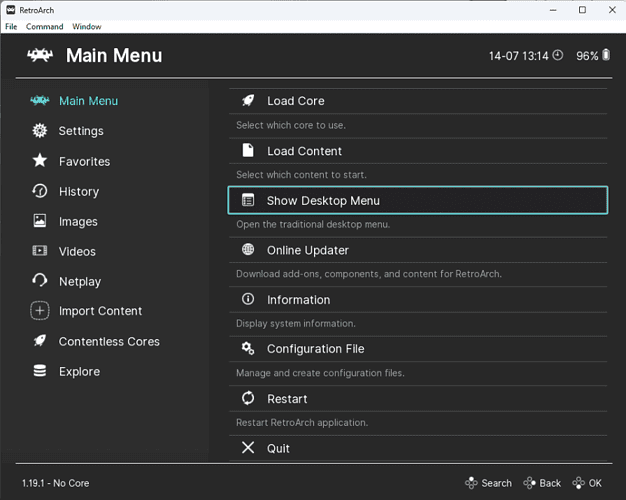Select the Load Core entry
Viewport: 626px width, 500px height.
click(x=418, y=101)
